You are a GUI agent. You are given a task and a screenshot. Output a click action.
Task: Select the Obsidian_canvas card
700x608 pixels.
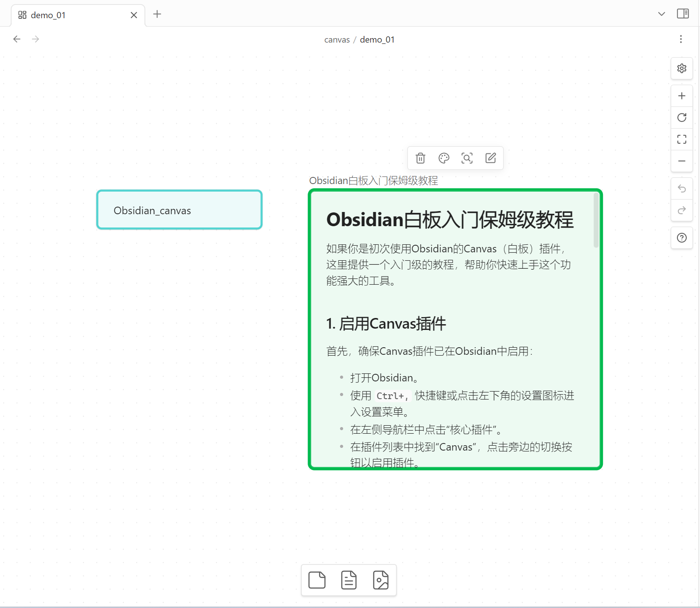[180, 210]
